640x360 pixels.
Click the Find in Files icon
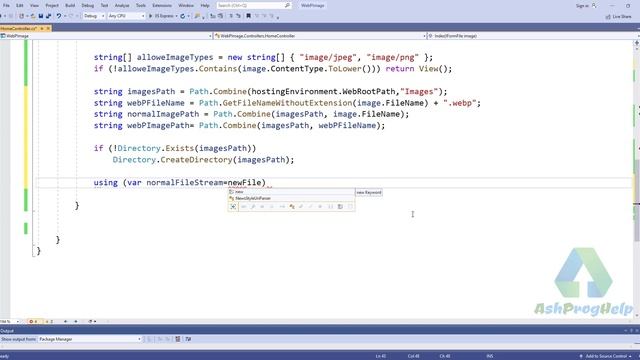click(197, 16)
